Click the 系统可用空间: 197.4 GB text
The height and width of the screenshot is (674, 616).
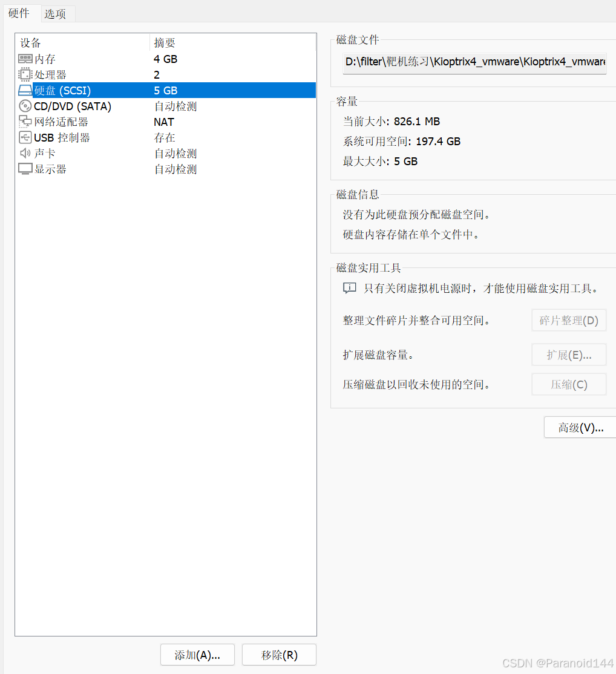[x=402, y=142]
